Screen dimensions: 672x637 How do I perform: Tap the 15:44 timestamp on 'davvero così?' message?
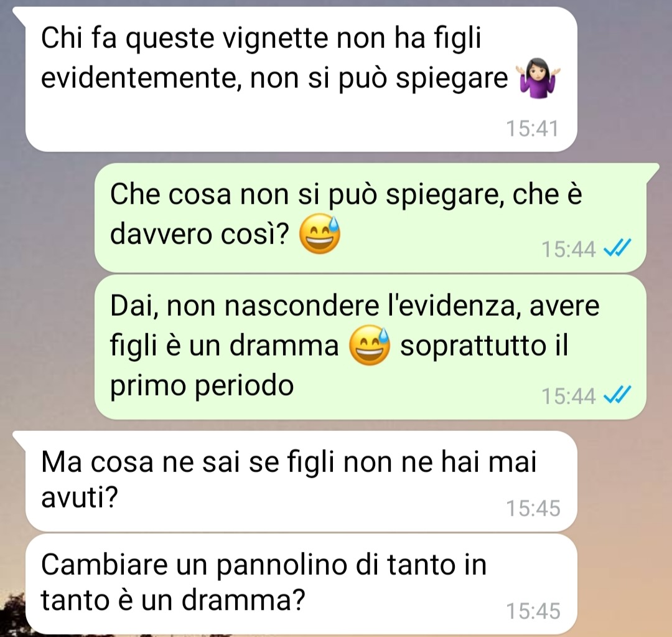(569, 249)
